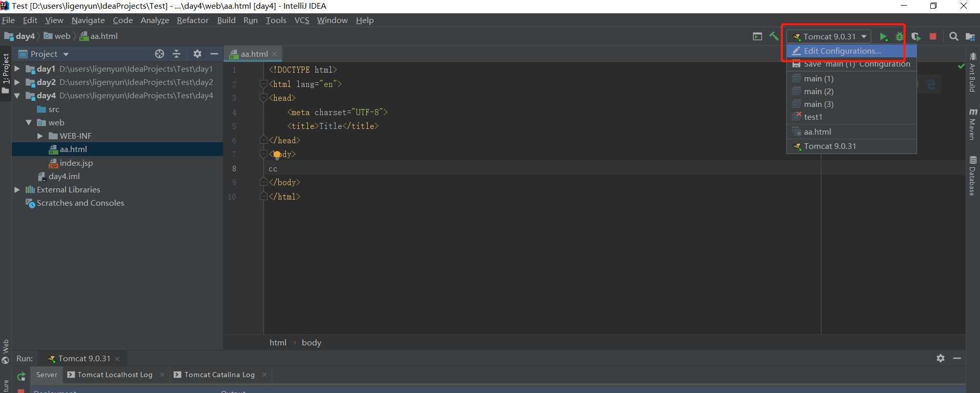
Task: Select main (3) run configuration
Action: point(852,104)
